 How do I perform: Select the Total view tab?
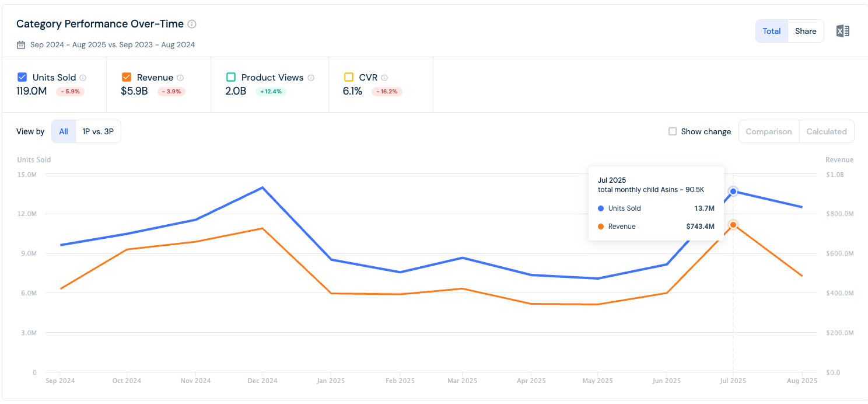pos(771,32)
